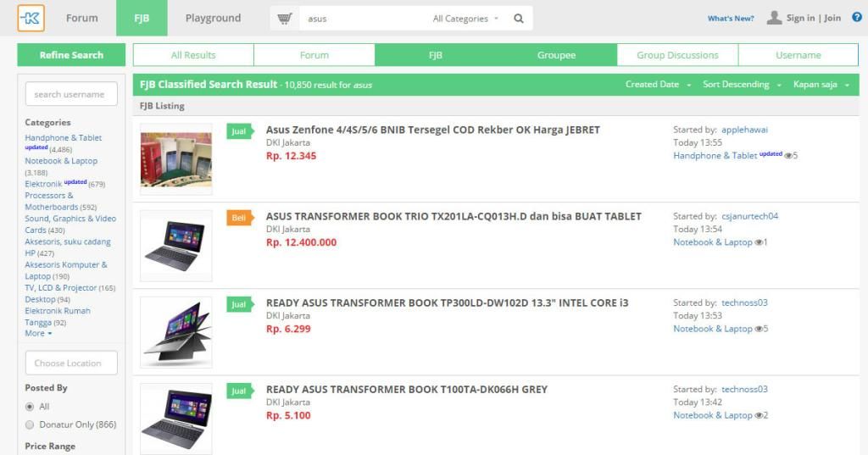Open technoss03 profile on TP300LD listing
The height and width of the screenshot is (455, 868).
(x=744, y=302)
